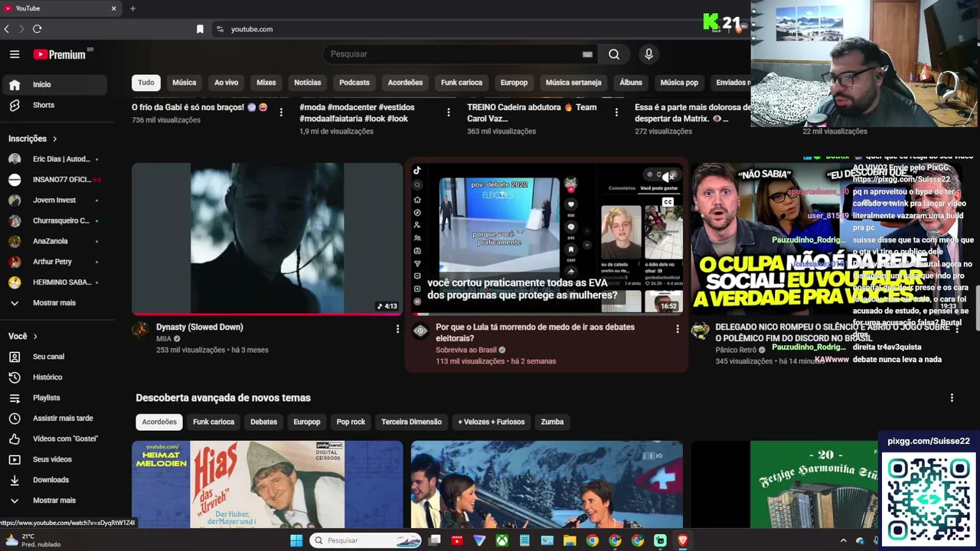The width and height of the screenshot is (980, 551).
Task: Open Task View from the taskbar
Action: (434, 540)
